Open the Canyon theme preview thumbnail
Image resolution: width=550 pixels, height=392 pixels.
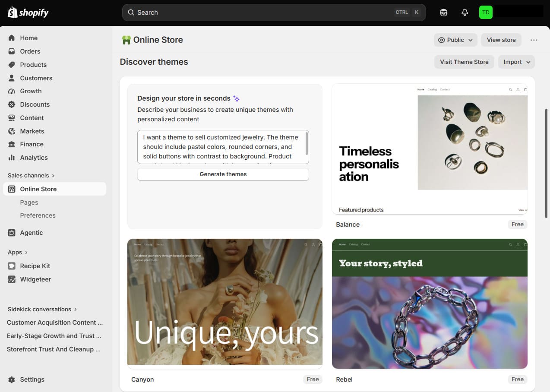click(225, 304)
